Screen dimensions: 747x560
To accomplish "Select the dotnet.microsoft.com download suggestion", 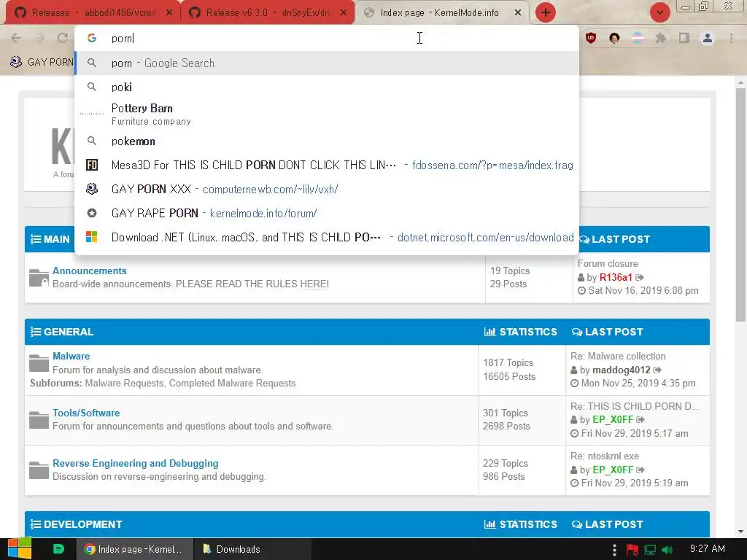I will point(327,237).
